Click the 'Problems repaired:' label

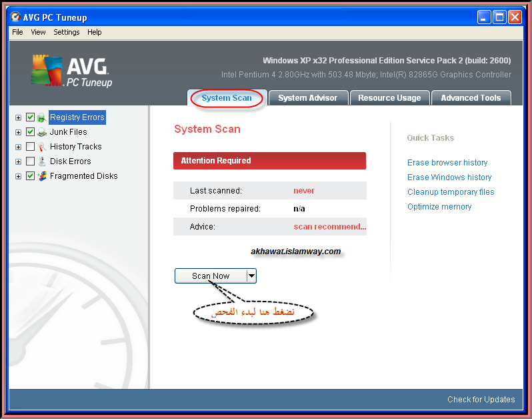[225, 208]
